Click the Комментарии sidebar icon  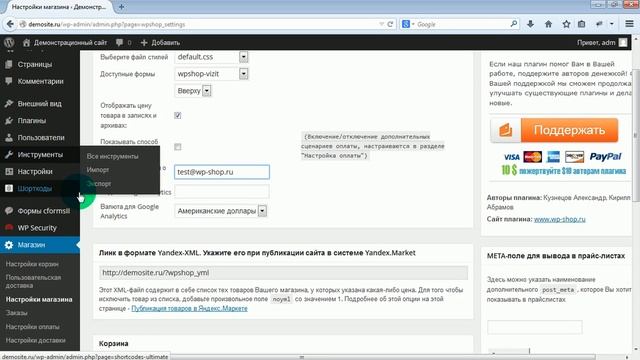pyautogui.click(x=9, y=81)
